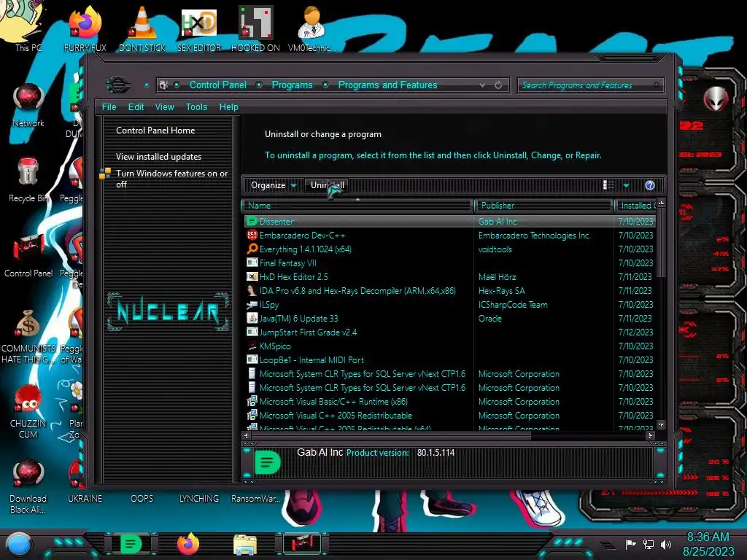This screenshot has height=560, width=747.
Task: Click the Uninstall button
Action: point(328,185)
